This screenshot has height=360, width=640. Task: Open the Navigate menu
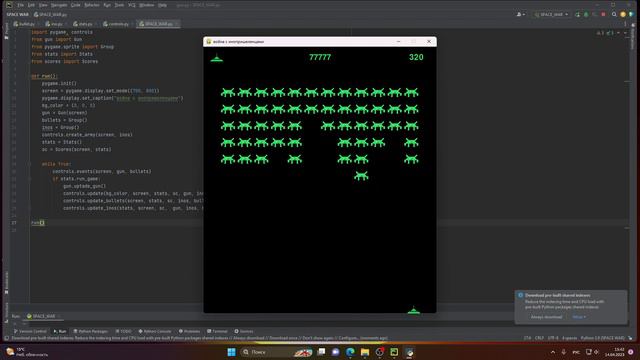59,5
